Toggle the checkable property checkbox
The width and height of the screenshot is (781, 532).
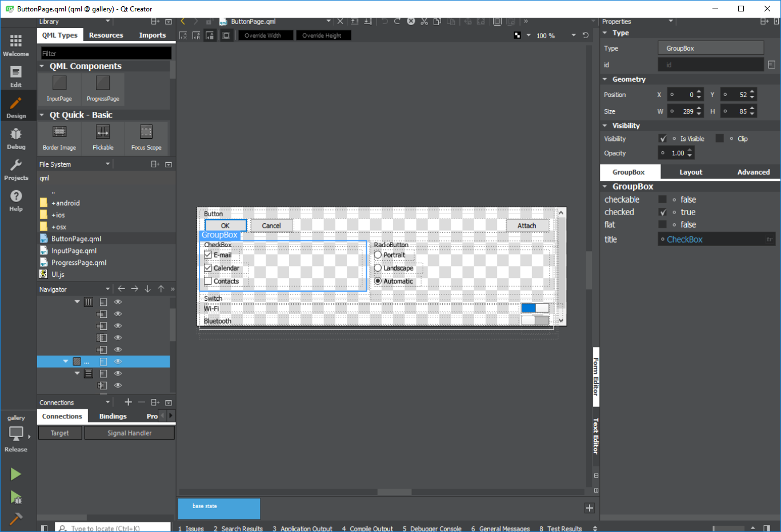(x=663, y=200)
